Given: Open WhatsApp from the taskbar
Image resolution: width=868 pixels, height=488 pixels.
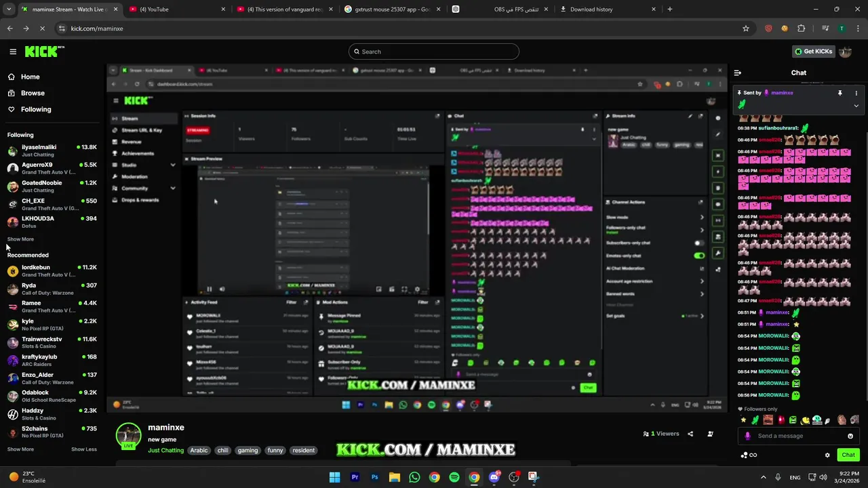Looking at the screenshot, I should click(x=414, y=477).
